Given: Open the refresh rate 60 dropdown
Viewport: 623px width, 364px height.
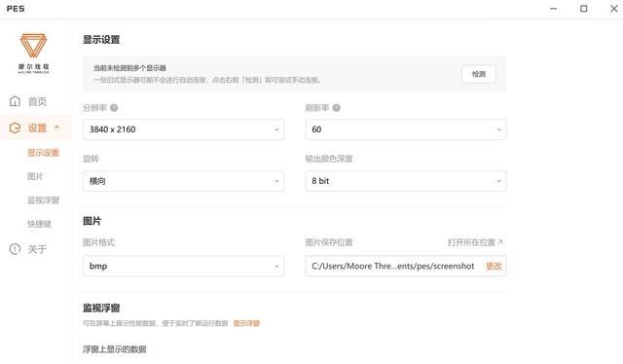Looking at the screenshot, I should pos(406,129).
